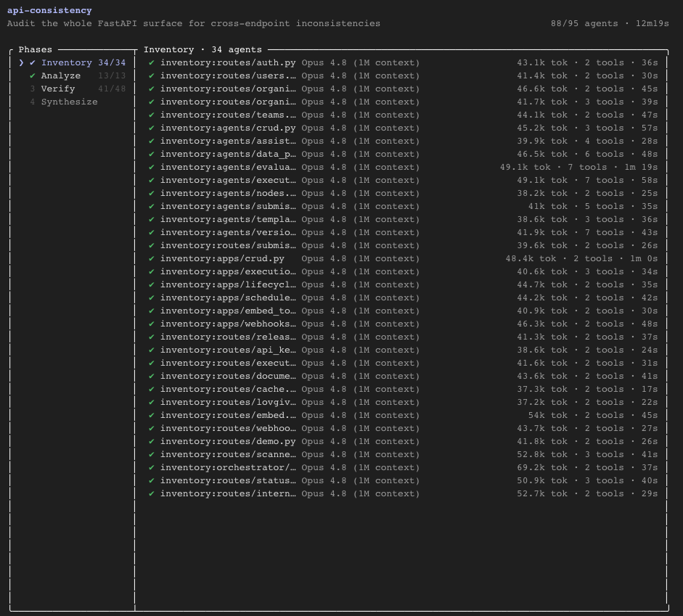Screen dimensions: 683x616
Task: Click the checkmark for inventory:agents/evalua row
Action: (152, 167)
